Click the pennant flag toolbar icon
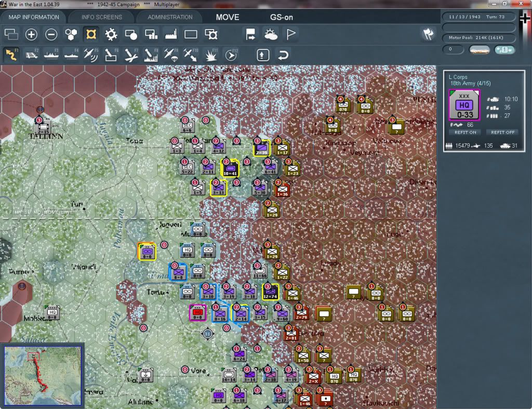Viewport: 532px width, 409px height. [291, 34]
